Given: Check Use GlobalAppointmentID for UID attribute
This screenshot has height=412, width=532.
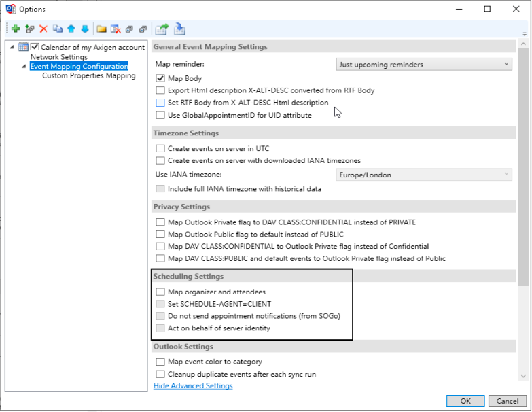Looking at the screenshot, I should coord(160,115).
